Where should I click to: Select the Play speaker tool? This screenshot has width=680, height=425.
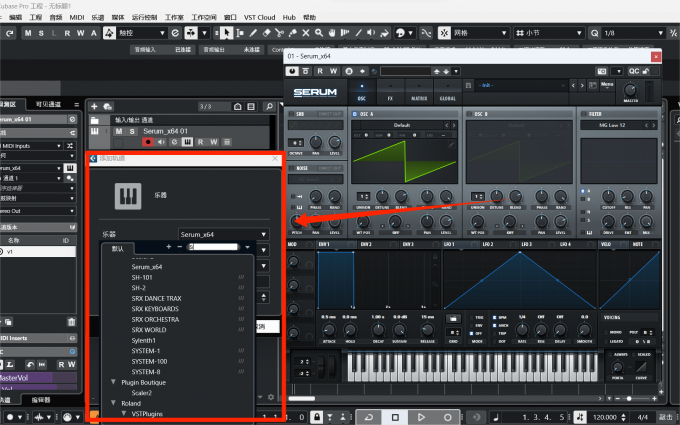pos(371,33)
